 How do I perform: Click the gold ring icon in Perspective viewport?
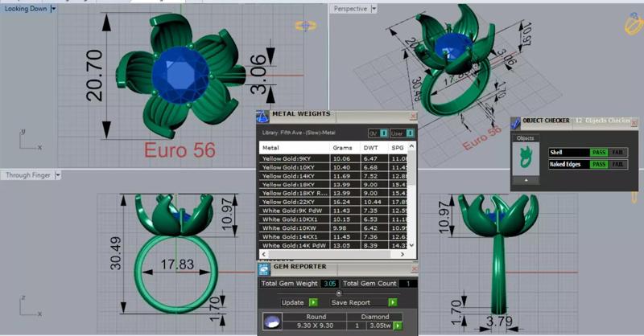point(634,23)
